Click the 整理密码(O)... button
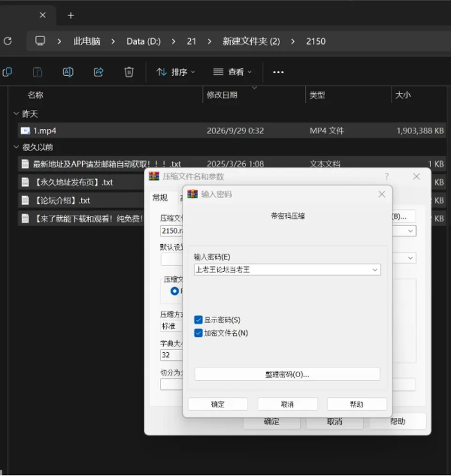 click(287, 374)
